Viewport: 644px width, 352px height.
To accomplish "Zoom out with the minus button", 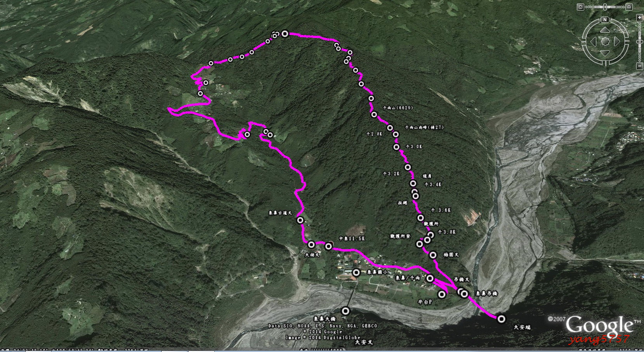I will (640, 66).
